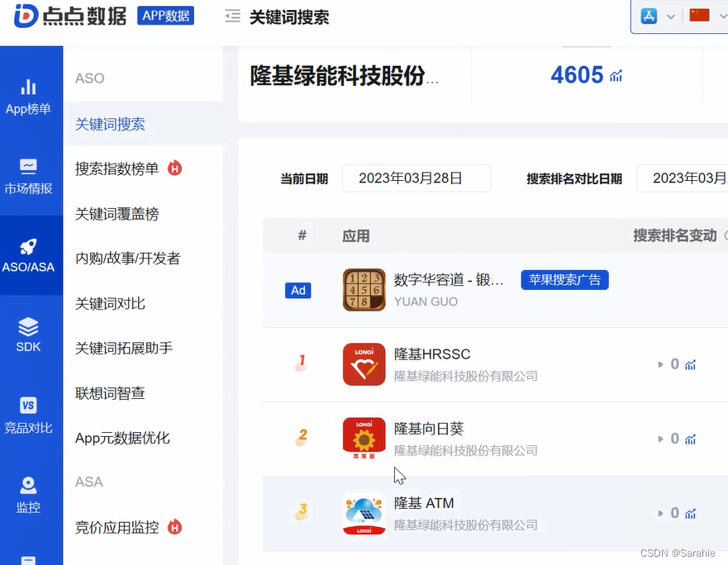Click hot badge beside 竞价应用监控
Image resolution: width=728 pixels, height=565 pixels.
pyautogui.click(x=175, y=527)
